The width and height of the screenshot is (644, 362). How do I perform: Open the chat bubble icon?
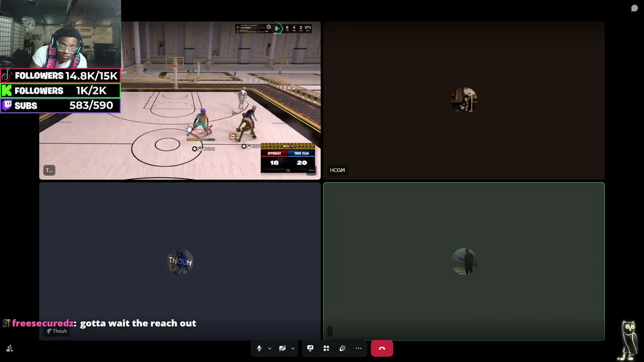tap(634, 8)
